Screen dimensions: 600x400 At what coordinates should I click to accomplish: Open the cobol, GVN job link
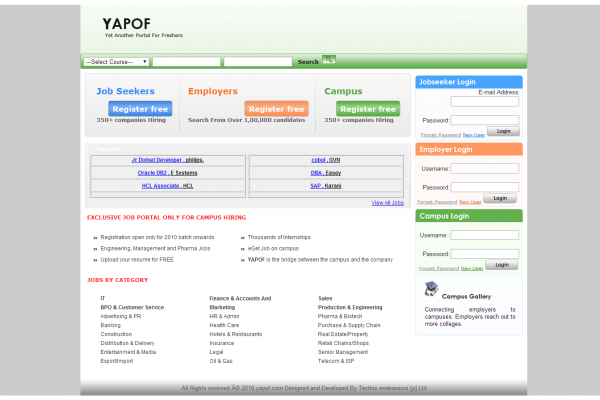point(326,160)
